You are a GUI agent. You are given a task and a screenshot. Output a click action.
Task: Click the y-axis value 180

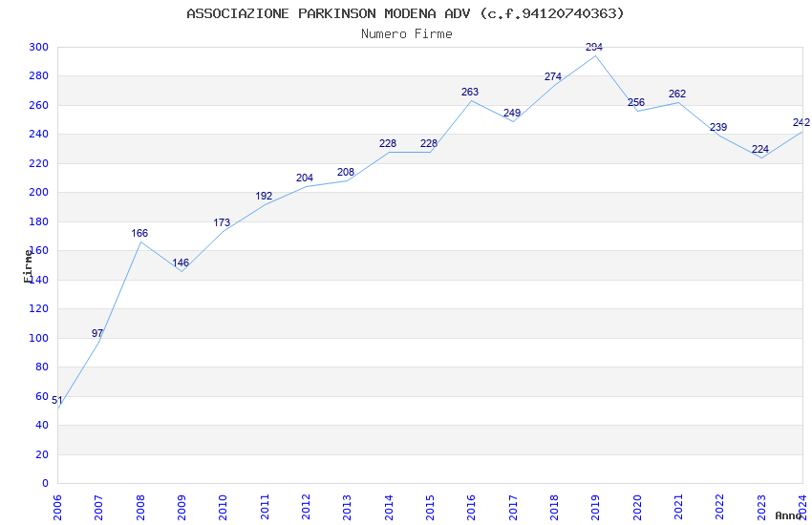39,221
